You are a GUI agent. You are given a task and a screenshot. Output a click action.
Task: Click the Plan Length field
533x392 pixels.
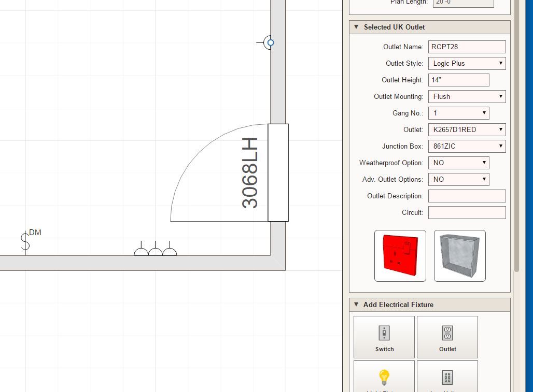point(464,3)
